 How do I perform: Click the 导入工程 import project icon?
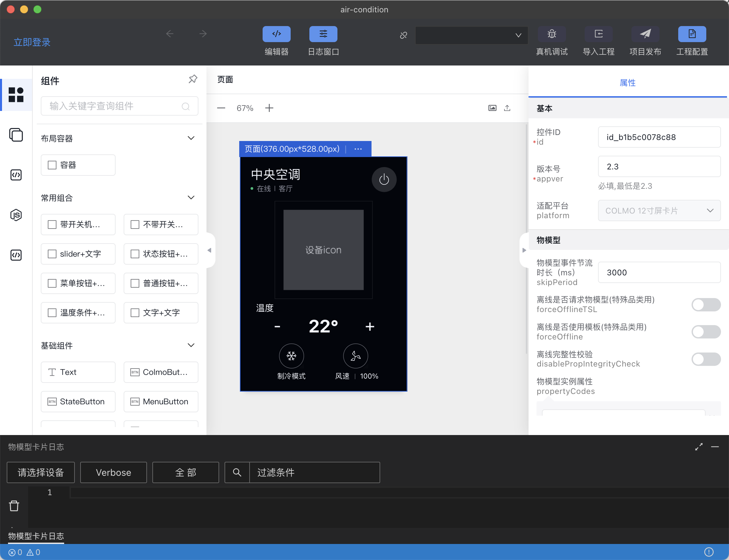pyautogui.click(x=598, y=34)
